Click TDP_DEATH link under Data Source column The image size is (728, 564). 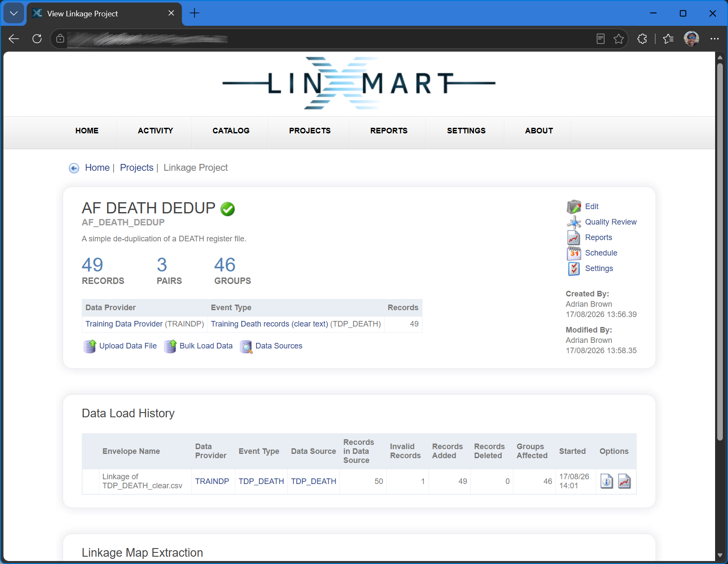tap(314, 481)
